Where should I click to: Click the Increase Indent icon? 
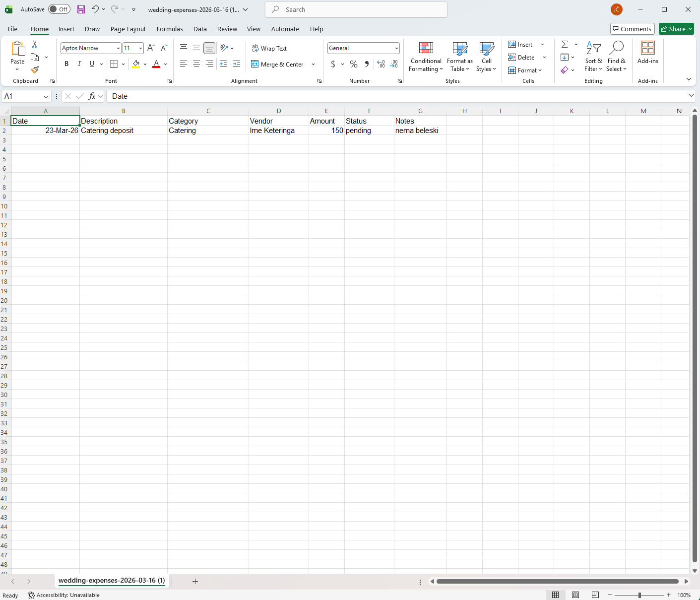tap(237, 64)
